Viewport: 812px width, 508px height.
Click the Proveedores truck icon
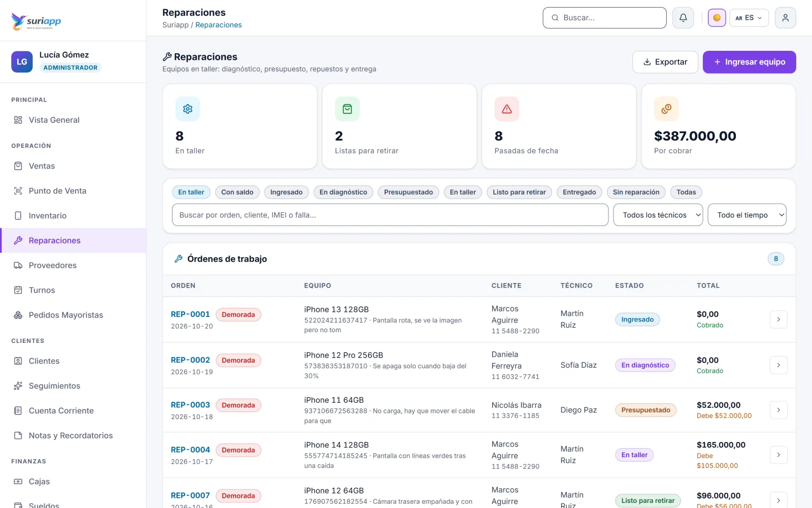(x=18, y=265)
